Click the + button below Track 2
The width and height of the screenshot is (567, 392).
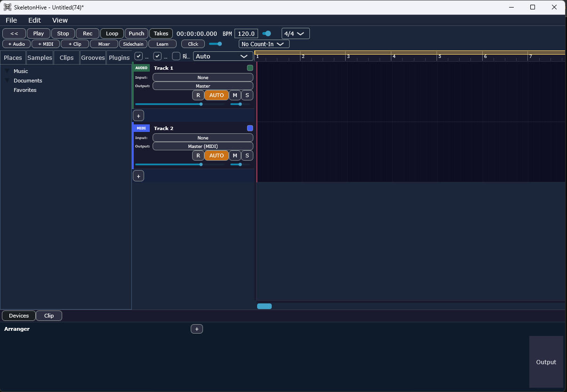(x=138, y=176)
